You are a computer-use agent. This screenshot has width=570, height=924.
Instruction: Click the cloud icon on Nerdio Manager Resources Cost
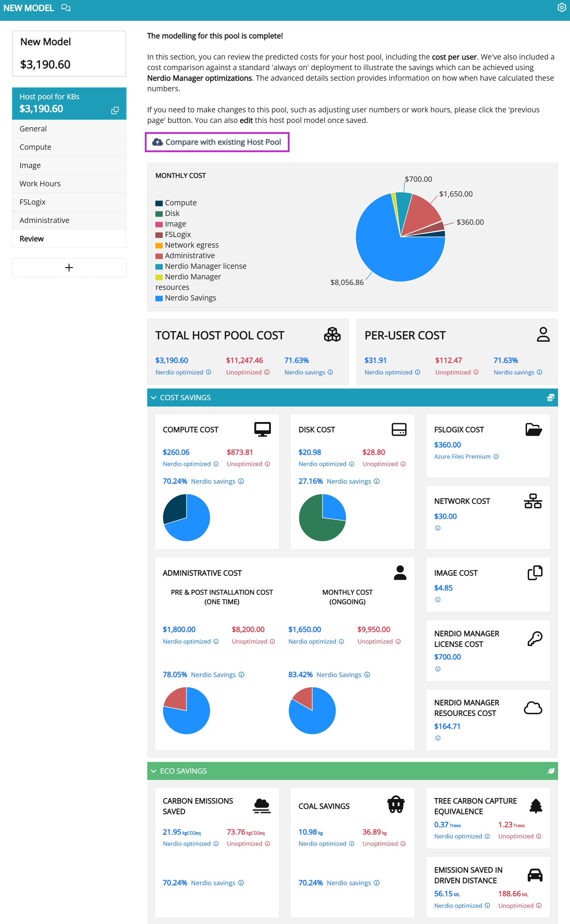click(x=533, y=708)
